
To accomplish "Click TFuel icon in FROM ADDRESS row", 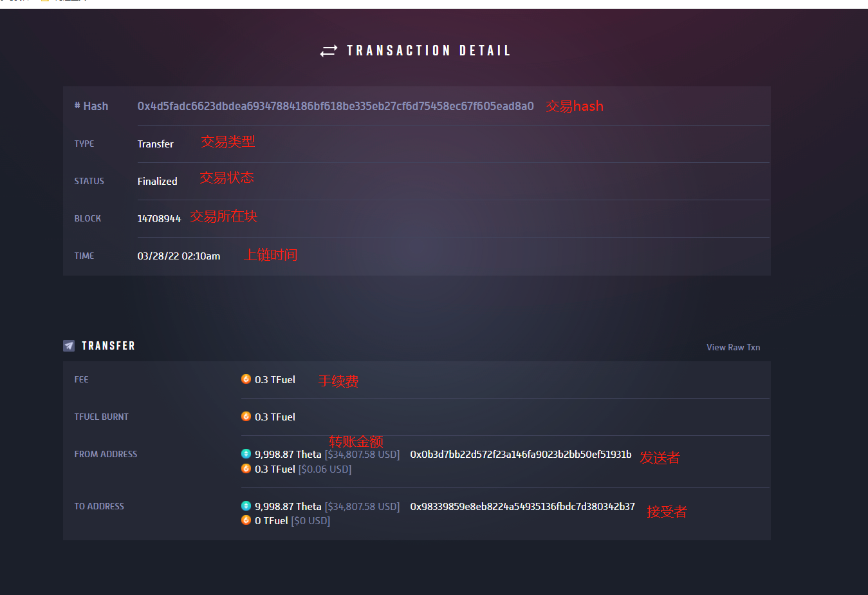I will coord(246,469).
